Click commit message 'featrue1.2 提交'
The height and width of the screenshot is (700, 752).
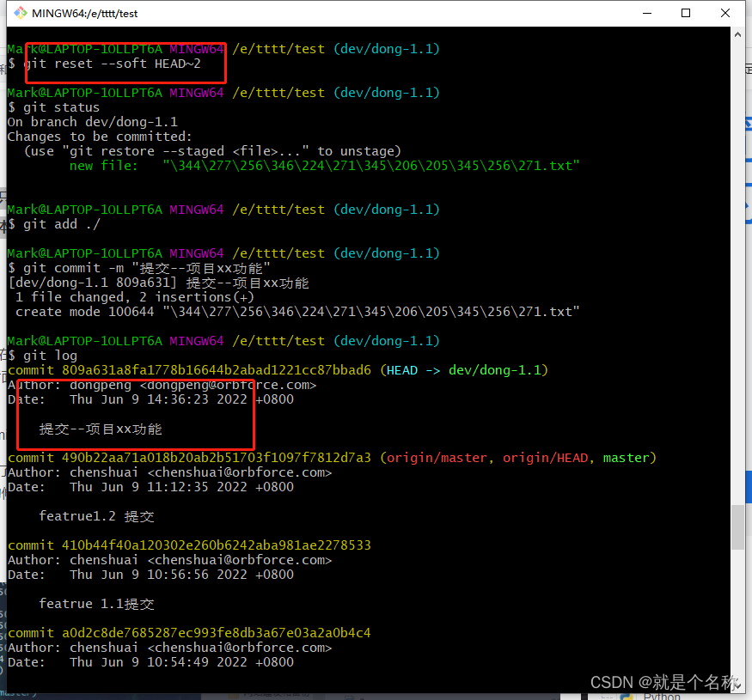[x=96, y=516]
